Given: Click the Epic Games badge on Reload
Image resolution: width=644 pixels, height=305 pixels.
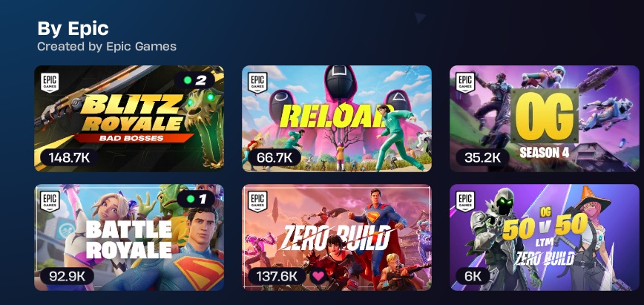Looking at the screenshot, I should [257, 82].
